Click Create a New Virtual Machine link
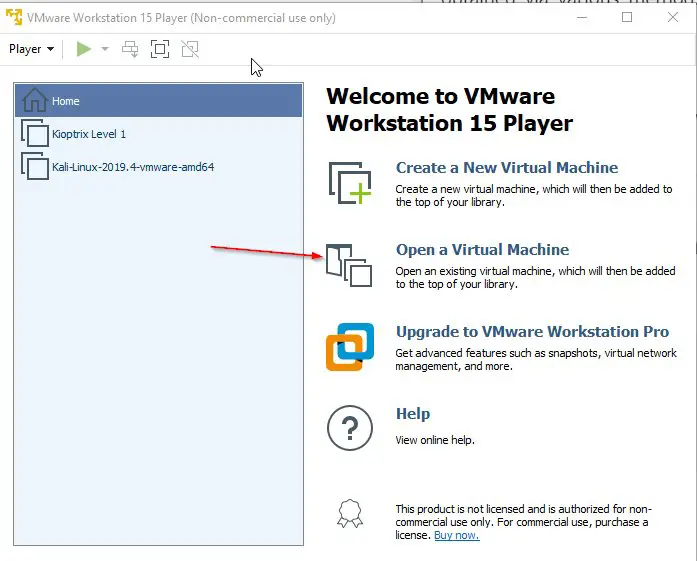The width and height of the screenshot is (697, 561). coord(507,168)
